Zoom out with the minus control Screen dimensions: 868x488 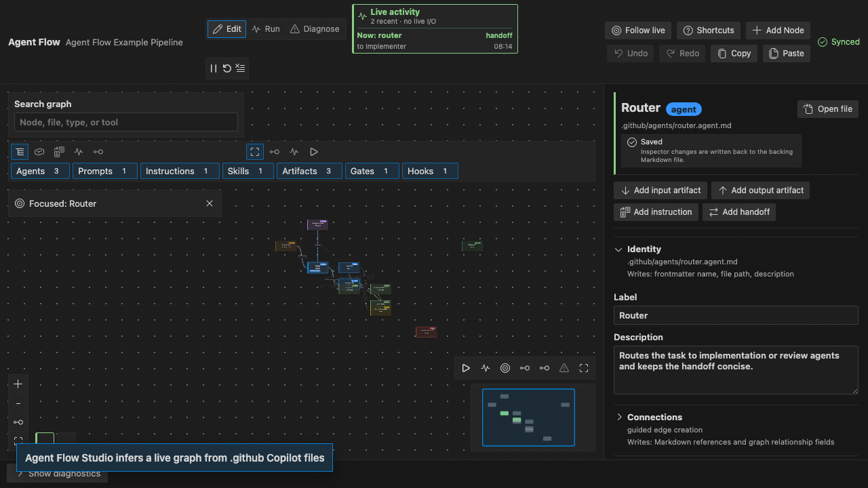click(x=18, y=403)
